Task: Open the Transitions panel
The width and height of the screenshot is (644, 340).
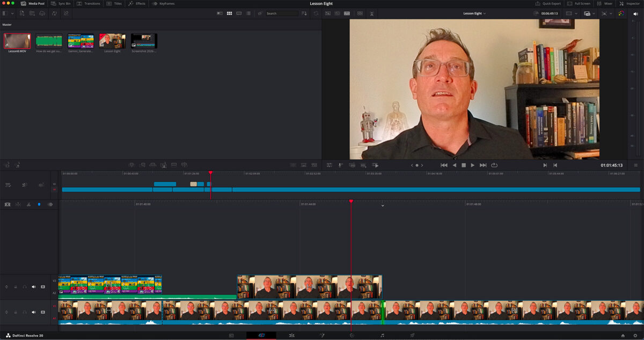Action: [x=88, y=4]
